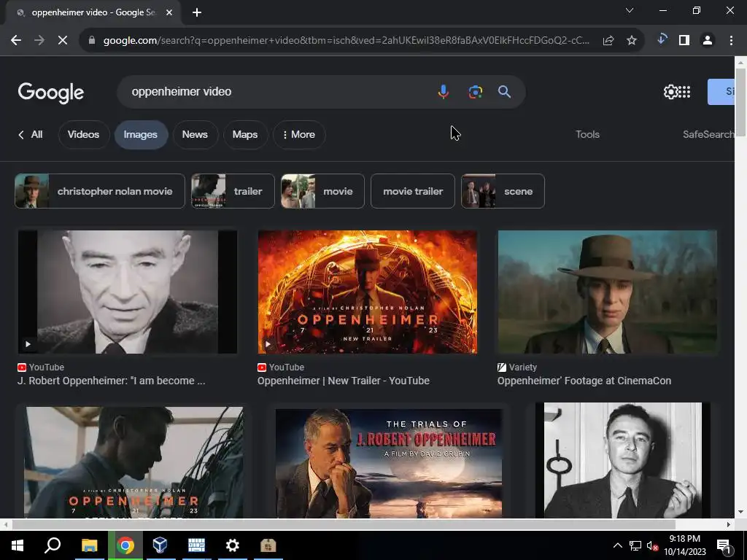Click the address bar URL

[x=347, y=41]
